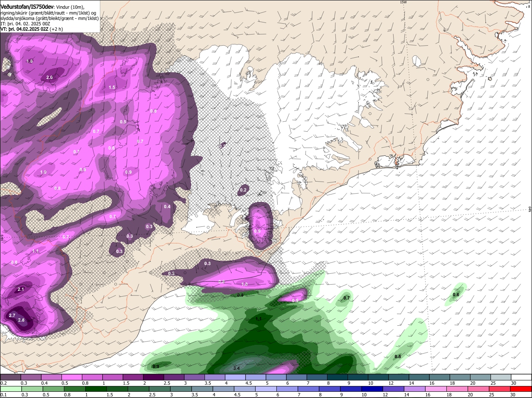The width and height of the screenshot is (532, 398).
Task: Select the palest green swatch between 0.1 and 0.3
Action: 10,389
